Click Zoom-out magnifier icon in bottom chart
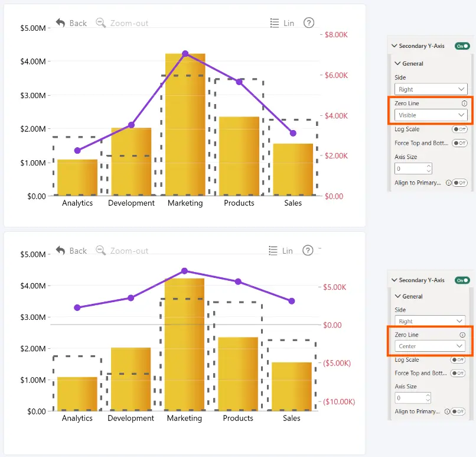Screen dimensions: 476x457 100,251
